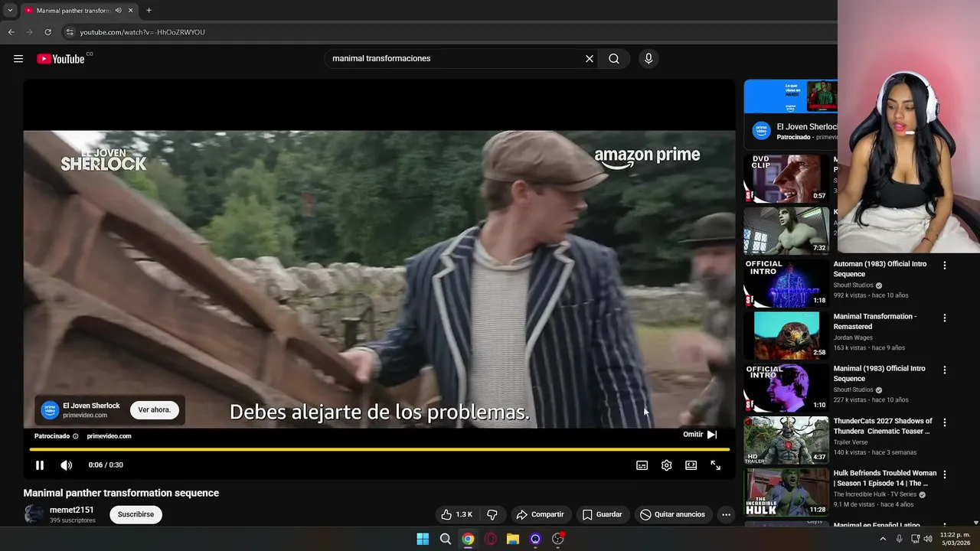Open Opera from the taskbar

[490, 539]
